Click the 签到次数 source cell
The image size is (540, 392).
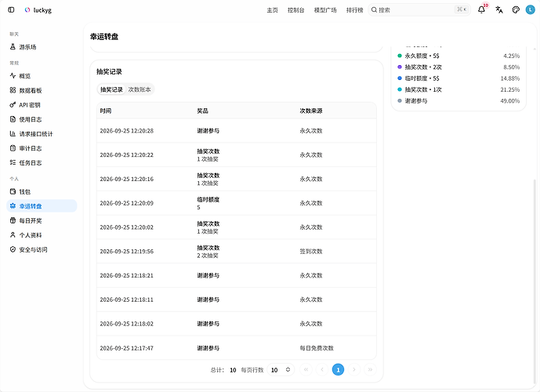pyautogui.click(x=311, y=252)
